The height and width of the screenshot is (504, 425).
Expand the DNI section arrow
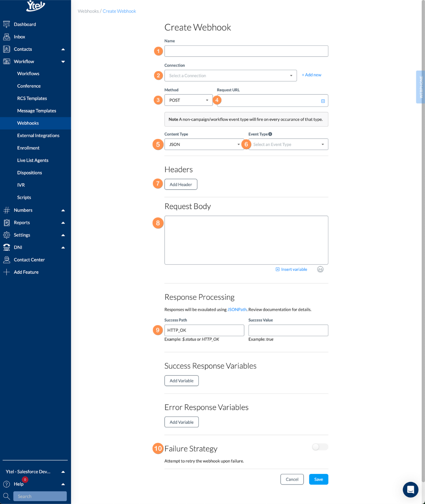point(63,247)
